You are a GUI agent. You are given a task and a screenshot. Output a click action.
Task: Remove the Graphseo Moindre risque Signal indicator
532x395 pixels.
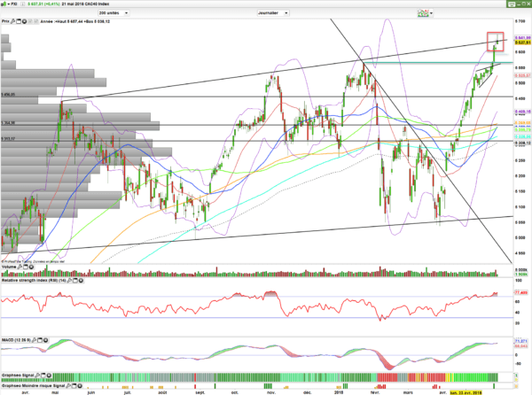(x=81, y=385)
